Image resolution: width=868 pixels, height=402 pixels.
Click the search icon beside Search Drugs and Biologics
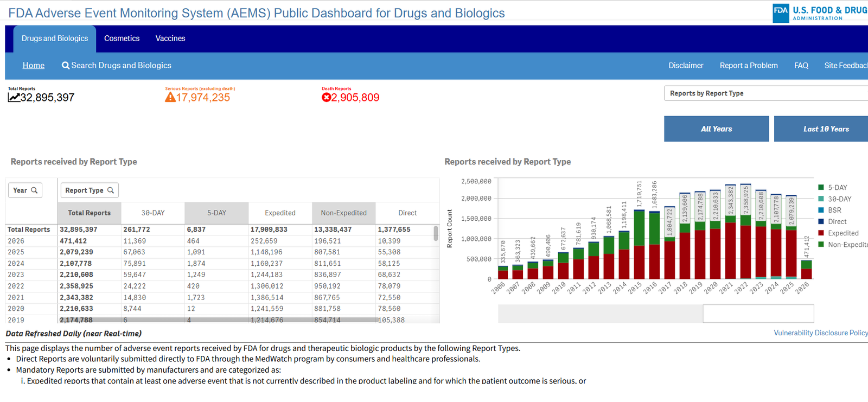66,66
